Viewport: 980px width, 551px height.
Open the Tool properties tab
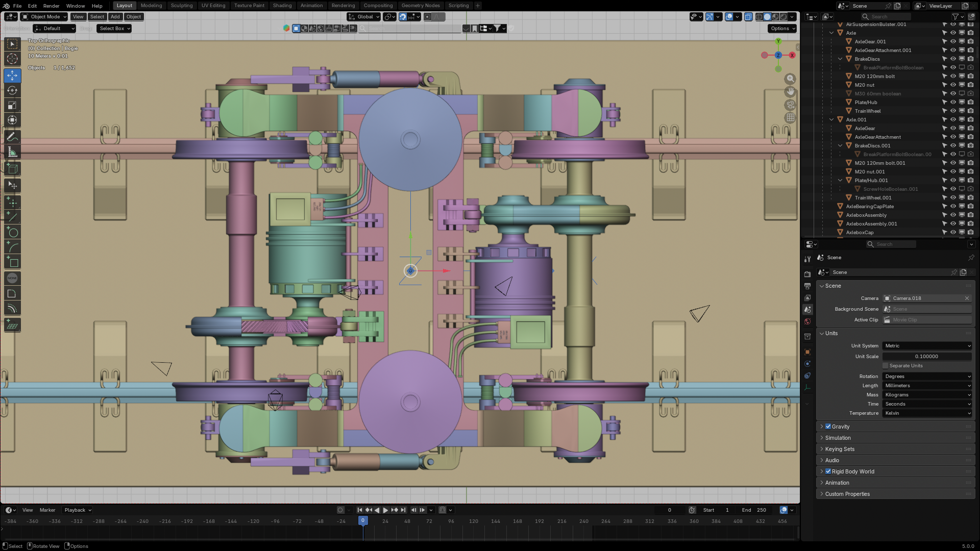(x=807, y=259)
